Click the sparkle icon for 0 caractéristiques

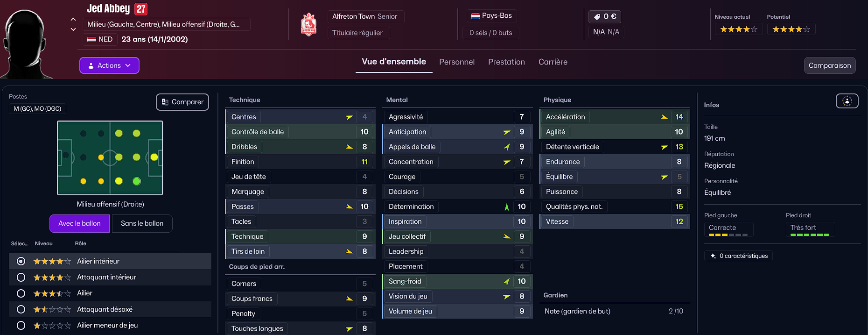pyautogui.click(x=713, y=256)
